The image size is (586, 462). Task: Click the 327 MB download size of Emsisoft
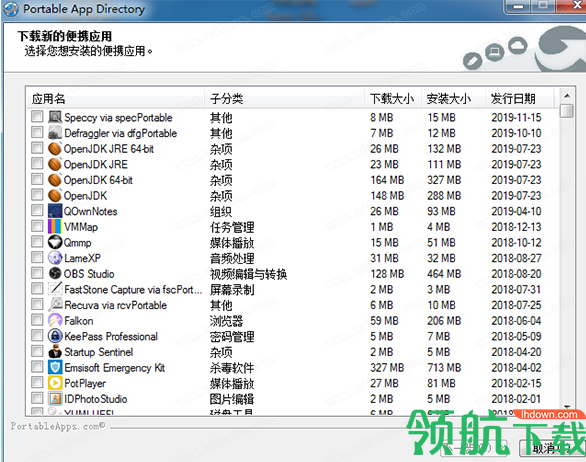click(x=387, y=367)
